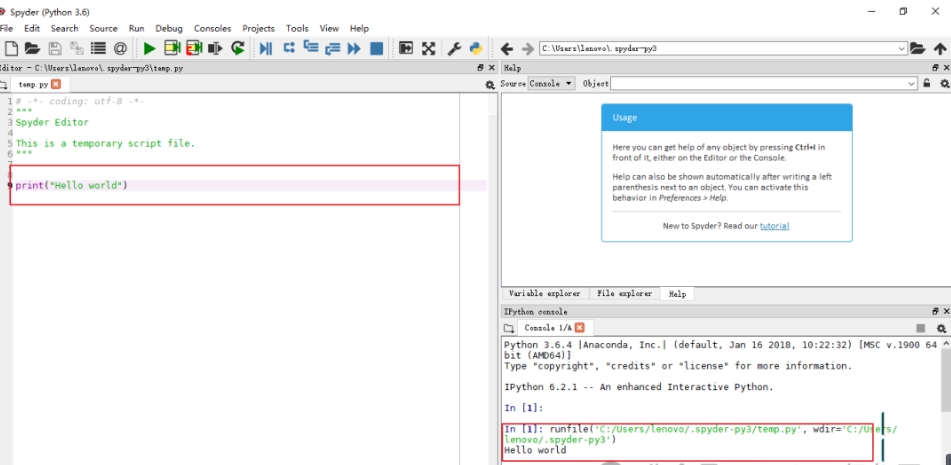Viewport: 951px width, 465px height.
Task: Expand the Source Console dropdown
Action: point(551,84)
